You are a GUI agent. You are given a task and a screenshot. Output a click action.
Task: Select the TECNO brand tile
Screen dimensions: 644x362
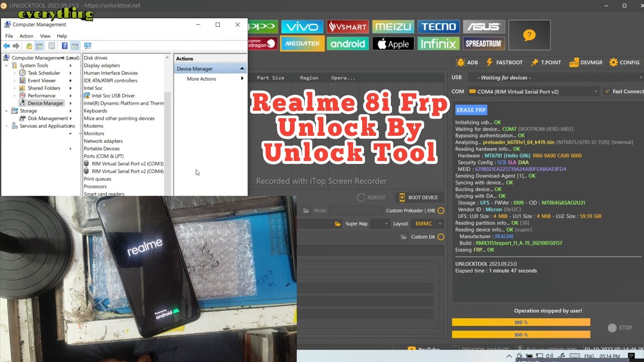pos(439,27)
